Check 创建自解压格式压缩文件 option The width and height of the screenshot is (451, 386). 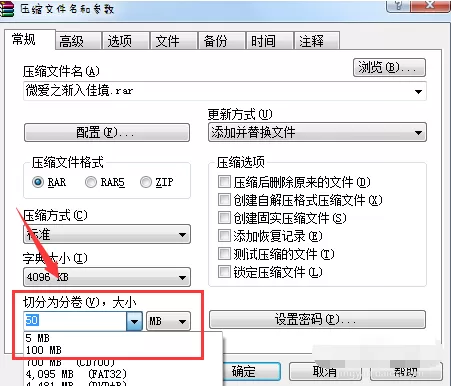224,200
